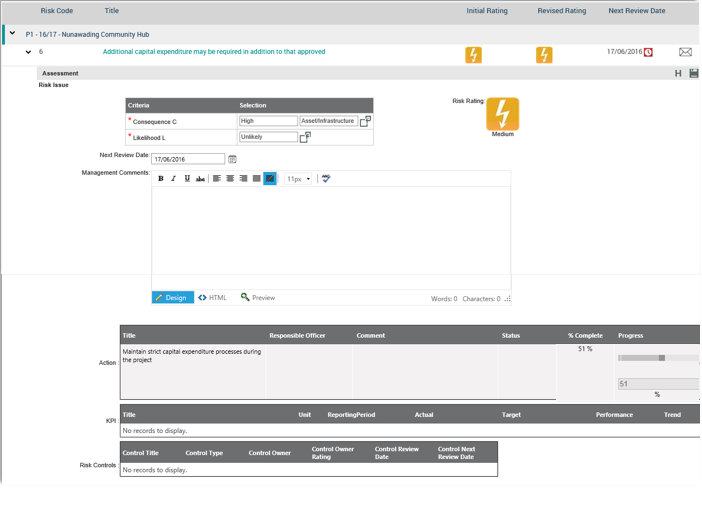Collapse risk row 6 details
This screenshot has height=505, width=702.
(x=28, y=52)
